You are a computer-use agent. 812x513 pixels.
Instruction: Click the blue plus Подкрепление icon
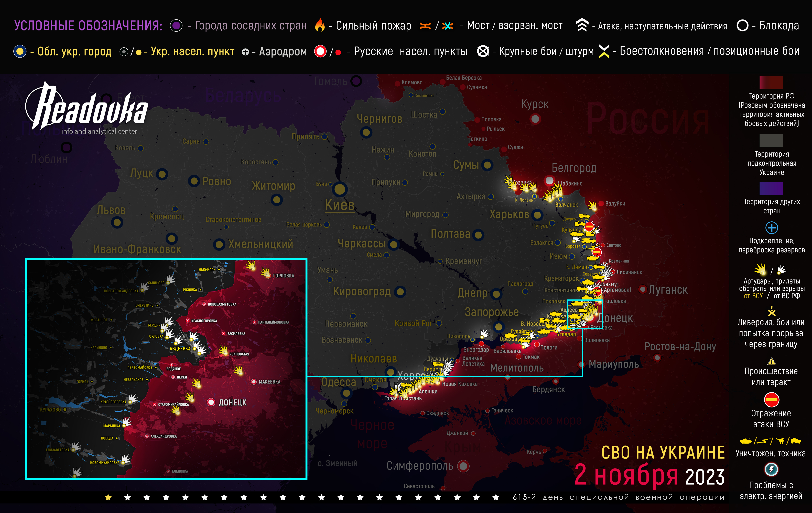pos(772,228)
